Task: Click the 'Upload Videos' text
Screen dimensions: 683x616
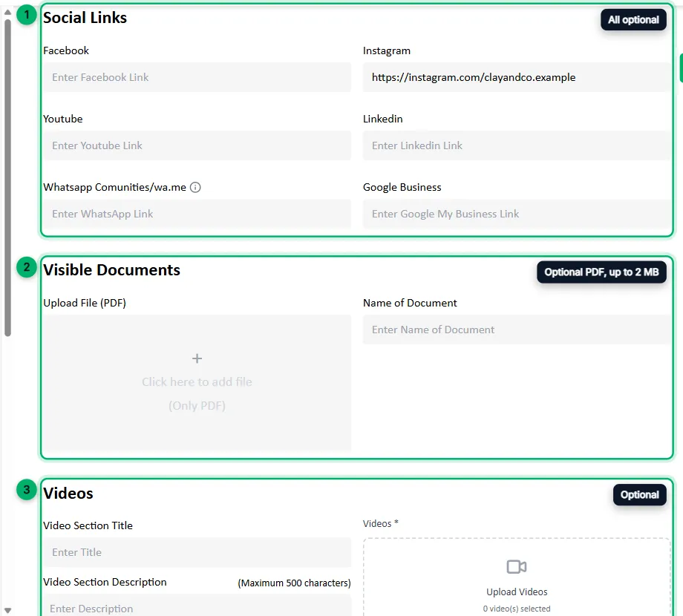Action: (517, 592)
